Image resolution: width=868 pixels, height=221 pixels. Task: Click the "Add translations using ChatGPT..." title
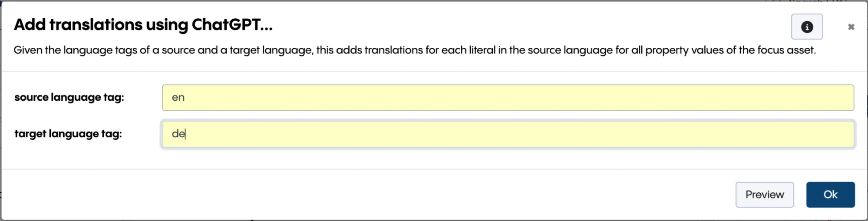tap(143, 25)
